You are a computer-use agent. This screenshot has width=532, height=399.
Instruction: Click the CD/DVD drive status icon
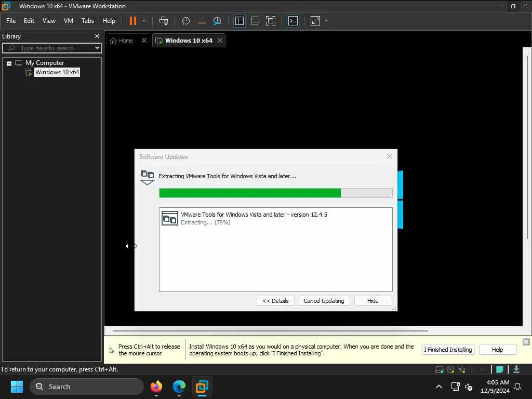pyautogui.click(x=450, y=369)
